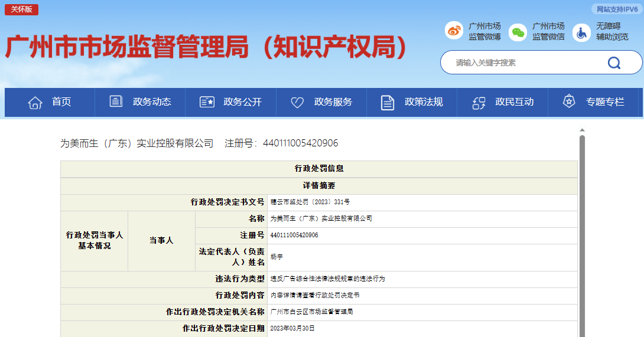This screenshot has height=337, width=644.
Task: Click the file icon beside 政策法规
Action: coord(388,102)
